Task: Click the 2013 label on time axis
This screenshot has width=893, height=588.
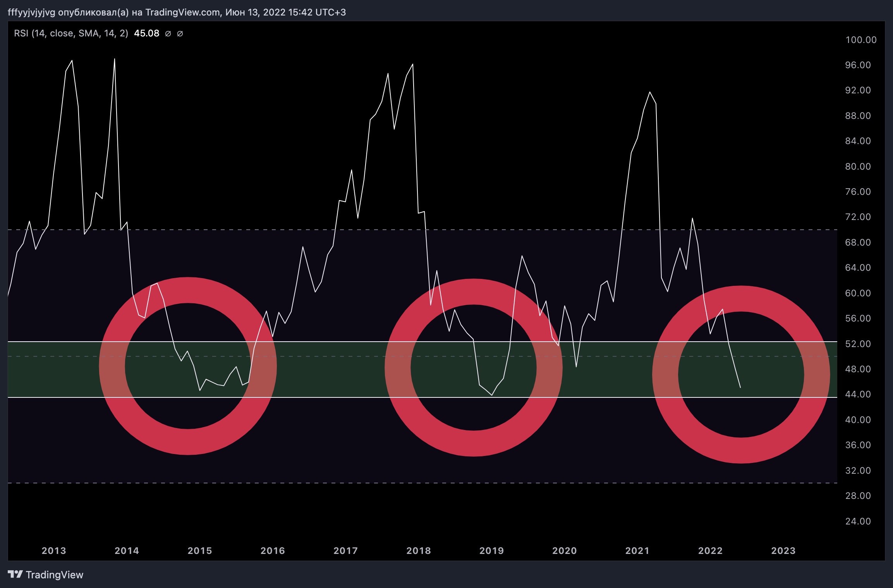Action: point(54,550)
